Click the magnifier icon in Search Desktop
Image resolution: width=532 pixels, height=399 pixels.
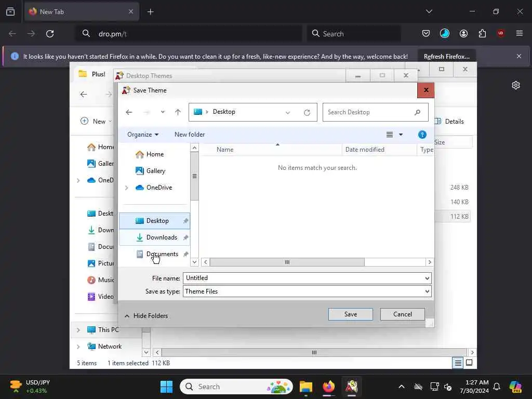point(417,112)
